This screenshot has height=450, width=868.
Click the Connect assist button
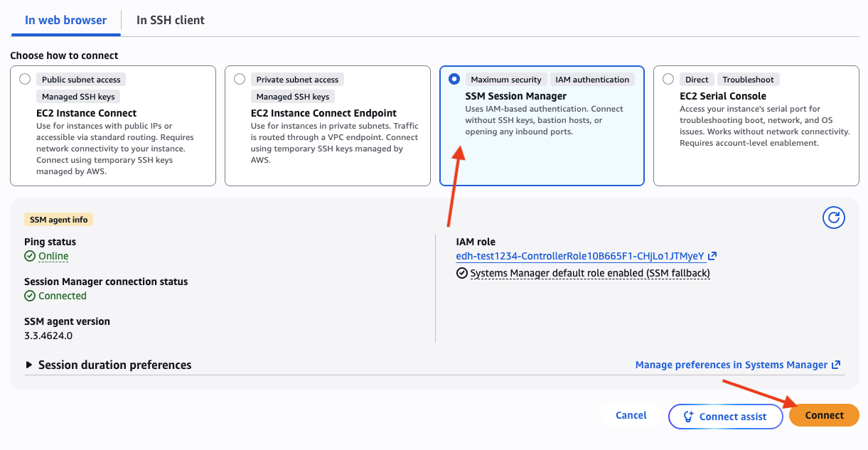(725, 417)
